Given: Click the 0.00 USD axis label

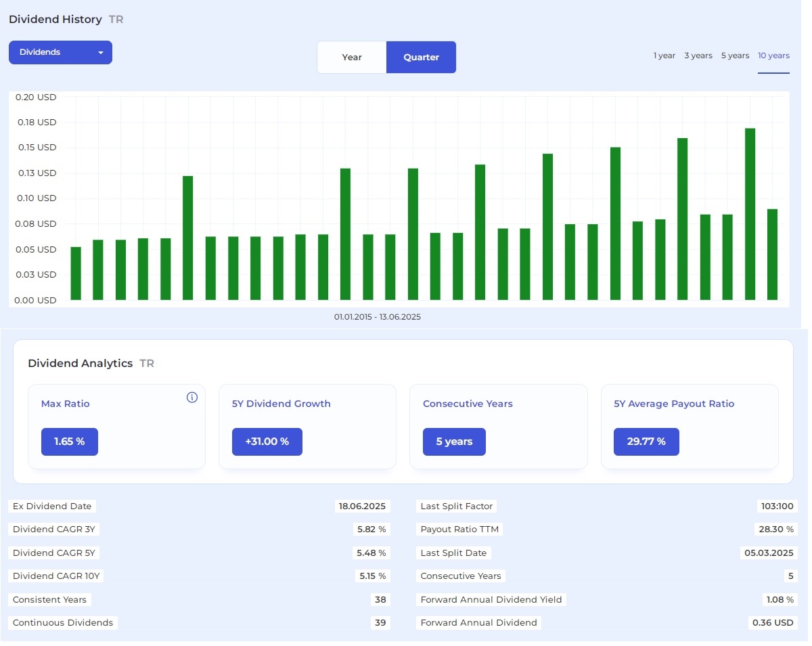Looking at the screenshot, I should pos(35,301).
